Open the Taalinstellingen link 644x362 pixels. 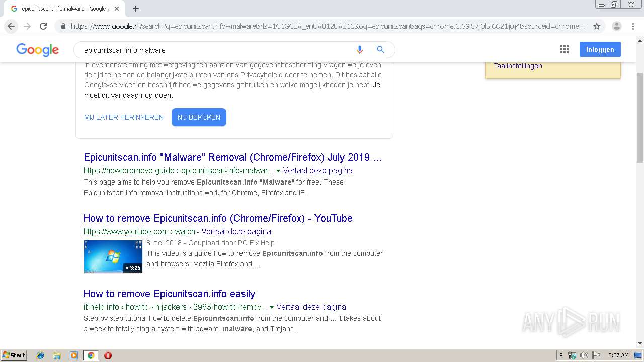click(x=518, y=66)
